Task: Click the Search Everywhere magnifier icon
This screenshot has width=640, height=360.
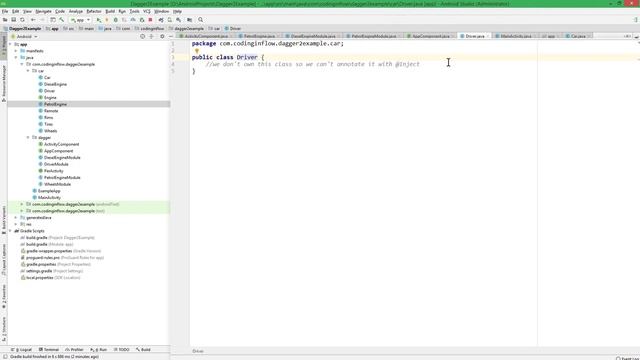Action: (200, 20)
